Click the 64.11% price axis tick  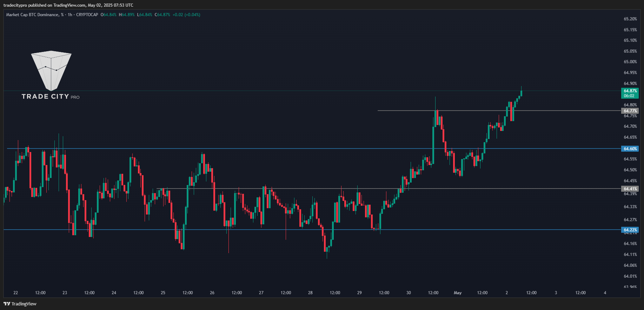pyautogui.click(x=630, y=255)
